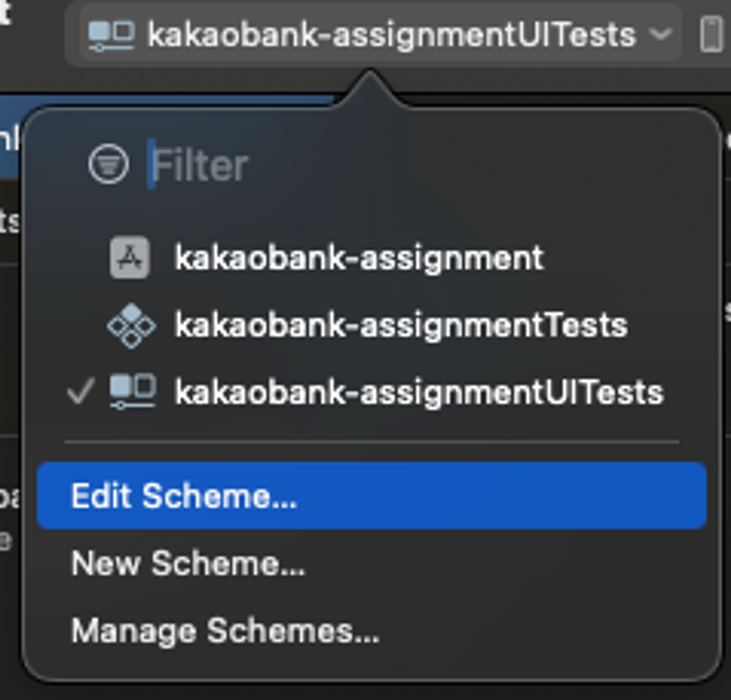Image resolution: width=731 pixels, height=700 pixels.
Task: Click the filter icon in the scheme popup
Action: (108, 164)
